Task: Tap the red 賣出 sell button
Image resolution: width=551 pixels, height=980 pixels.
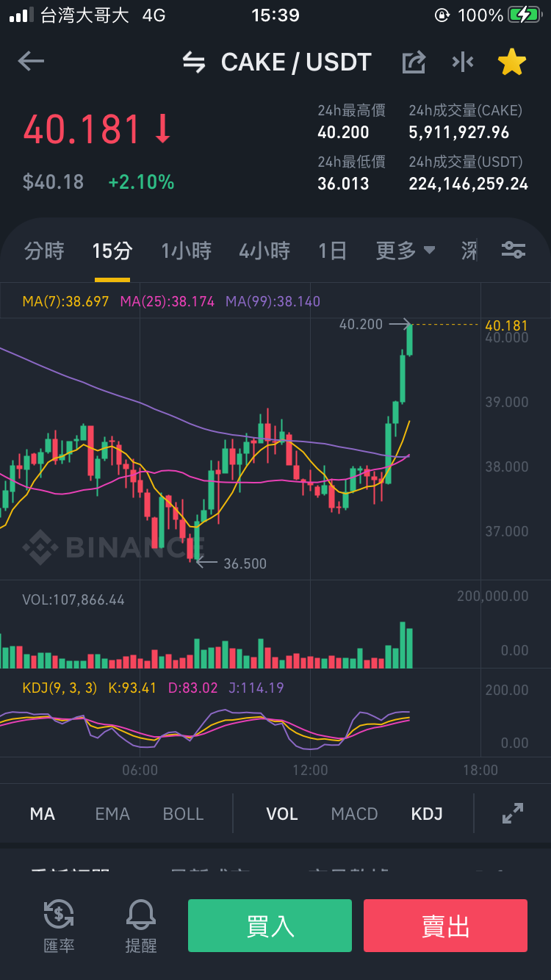Action: pyautogui.click(x=445, y=926)
